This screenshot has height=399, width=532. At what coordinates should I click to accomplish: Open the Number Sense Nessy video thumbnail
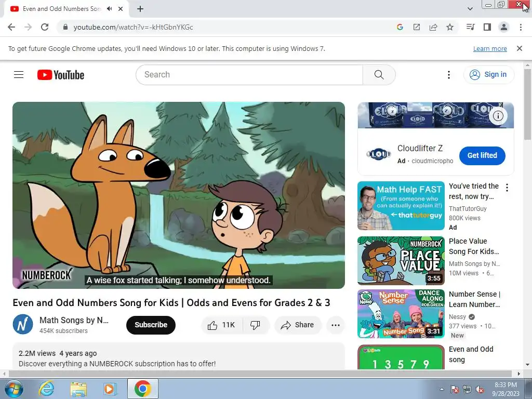click(401, 314)
